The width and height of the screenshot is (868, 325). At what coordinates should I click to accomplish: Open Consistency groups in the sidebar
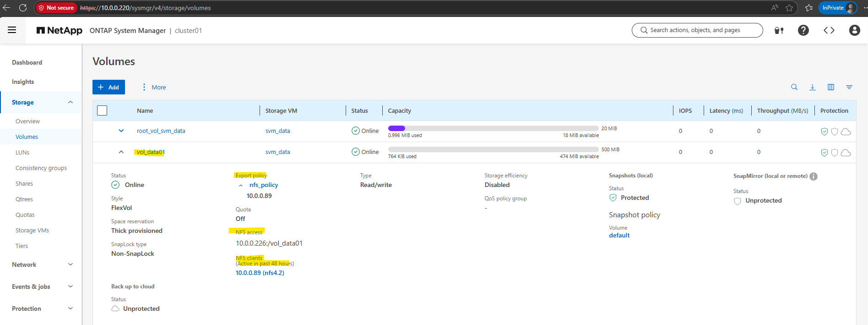point(41,168)
